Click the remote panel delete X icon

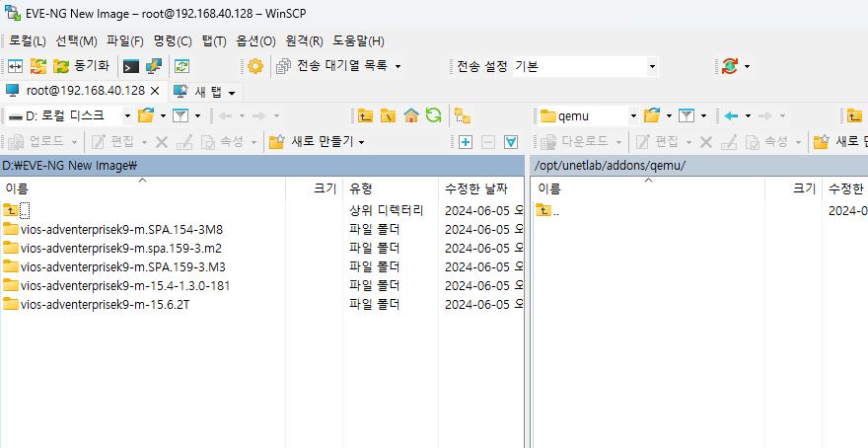(x=706, y=142)
